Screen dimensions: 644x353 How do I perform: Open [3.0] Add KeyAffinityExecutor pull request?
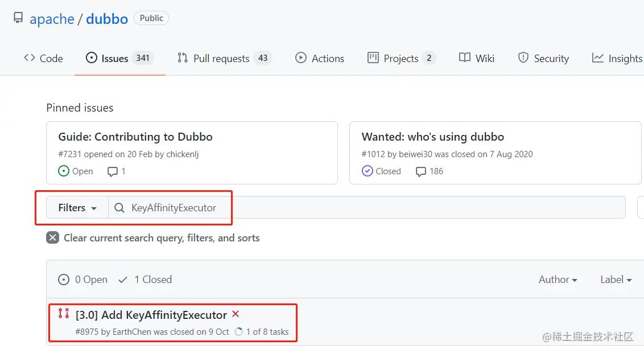[x=151, y=315]
